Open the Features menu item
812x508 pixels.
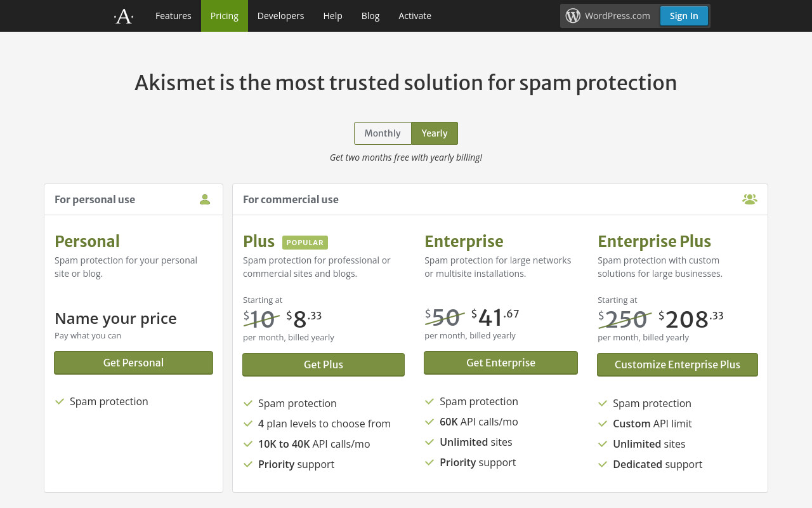coord(173,16)
